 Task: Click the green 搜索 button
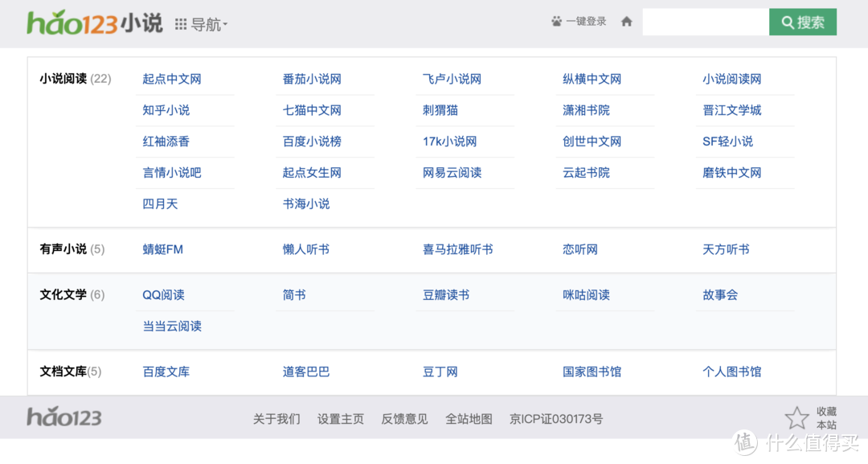[x=803, y=23]
